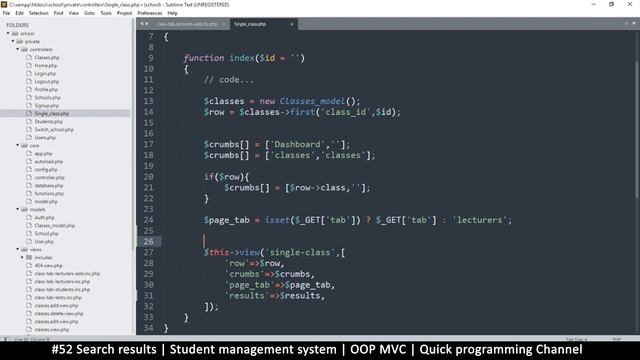Screen dimensions: 640x360
Task: Go to next tab with right arrow
Action: tap(147, 24)
